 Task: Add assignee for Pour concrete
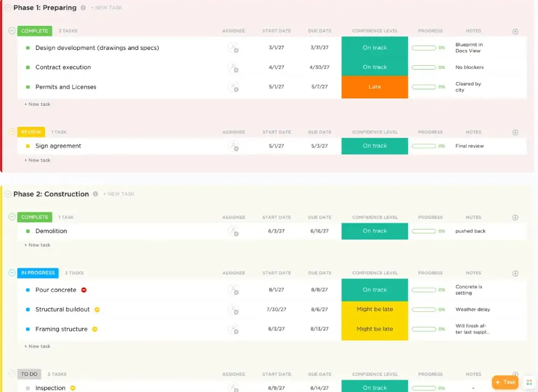pos(233,290)
